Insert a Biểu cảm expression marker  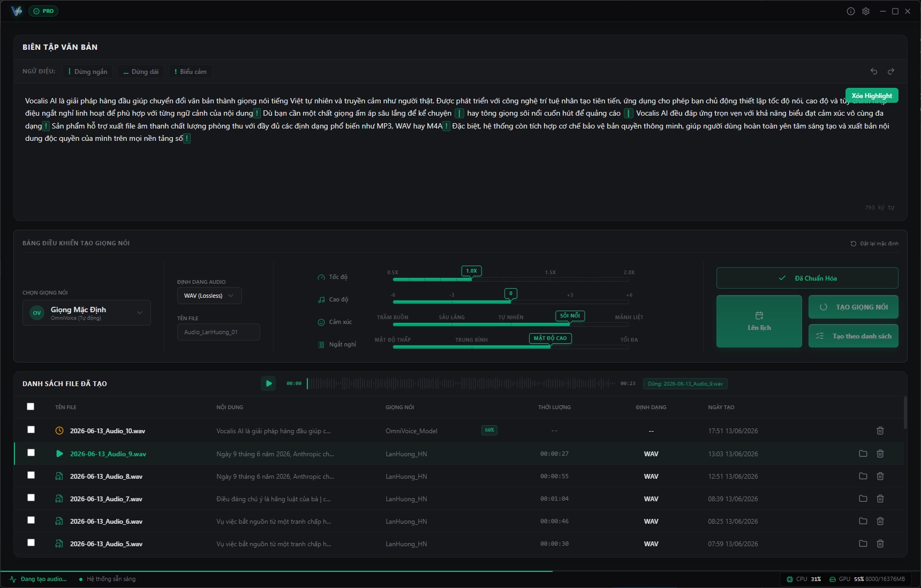click(191, 72)
